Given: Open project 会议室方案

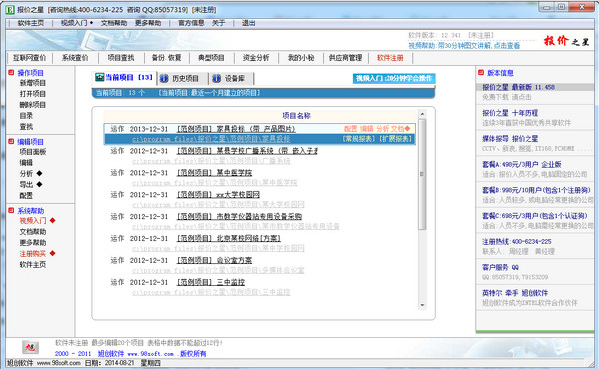Looking at the screenshot, I should point(214,261).
